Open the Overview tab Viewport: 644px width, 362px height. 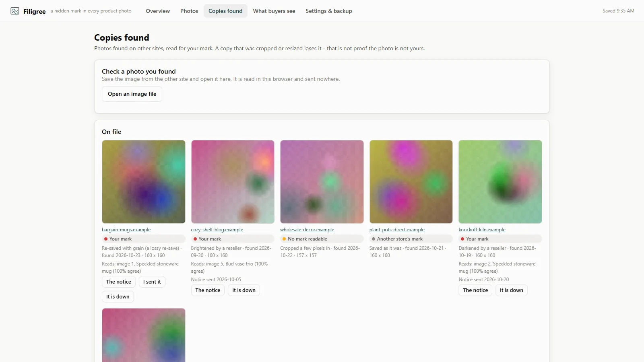(158, 11)
